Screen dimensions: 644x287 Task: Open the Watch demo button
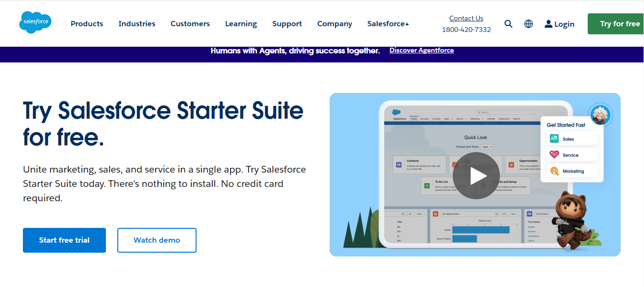pyautogui.click(x=156, y=240)
